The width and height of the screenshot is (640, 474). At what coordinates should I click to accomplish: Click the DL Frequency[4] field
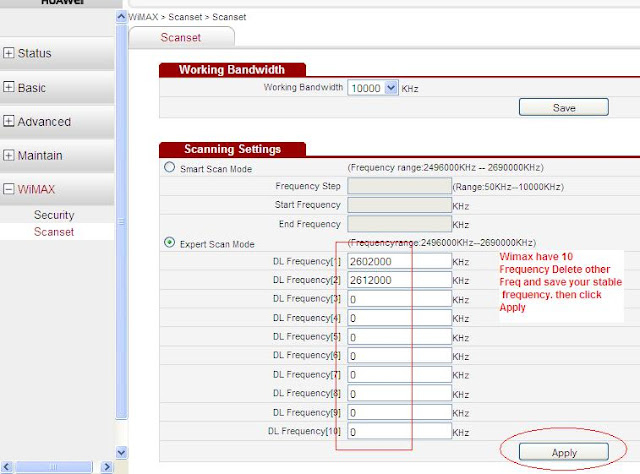tap(399, 318)
